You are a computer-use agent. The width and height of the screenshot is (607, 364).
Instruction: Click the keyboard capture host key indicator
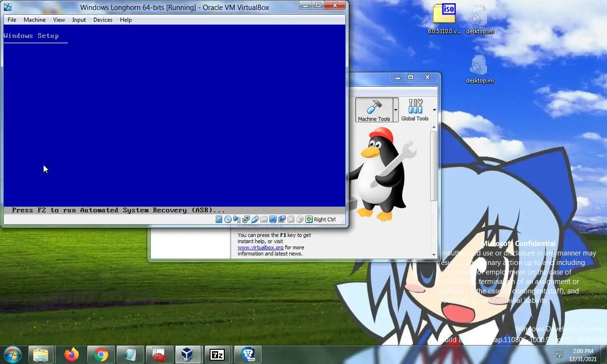click(x=309, y=219)
